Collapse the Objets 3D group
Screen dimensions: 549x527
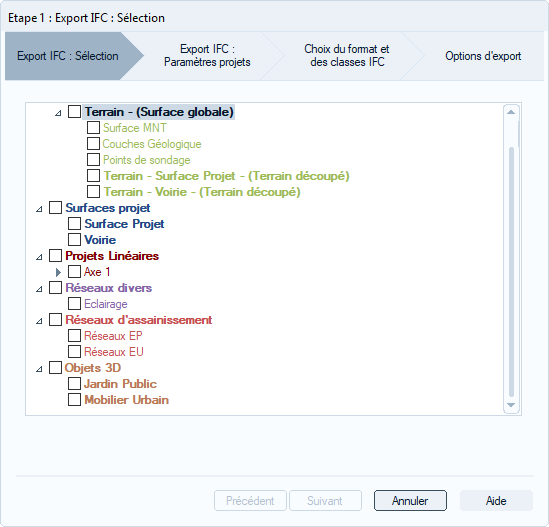39,369
